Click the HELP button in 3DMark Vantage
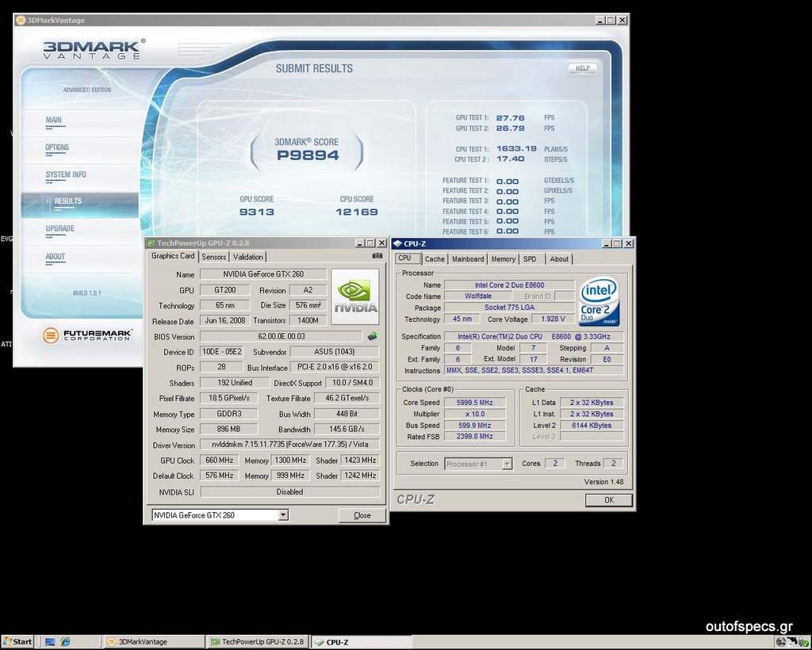This screenshot has width=812, height=650. click(x=583, y=68)
